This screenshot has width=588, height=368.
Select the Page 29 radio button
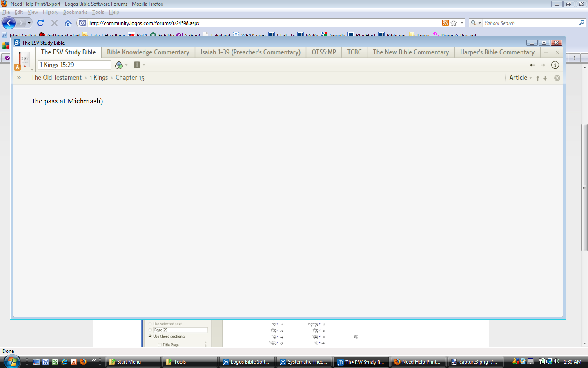(x=150, y=330)
